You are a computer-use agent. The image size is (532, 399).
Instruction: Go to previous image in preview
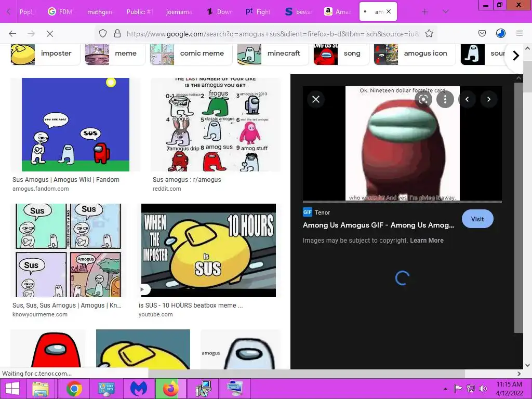467,99
